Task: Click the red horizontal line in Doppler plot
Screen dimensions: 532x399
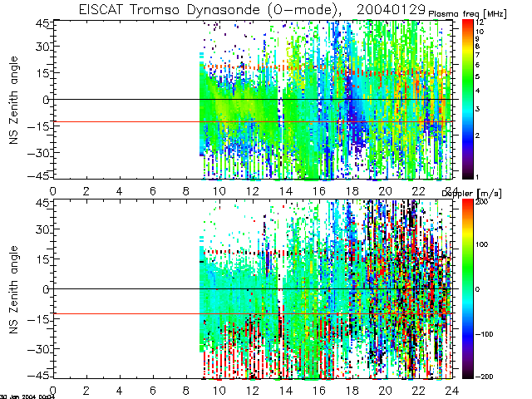Action: click(x=253, y=314)
